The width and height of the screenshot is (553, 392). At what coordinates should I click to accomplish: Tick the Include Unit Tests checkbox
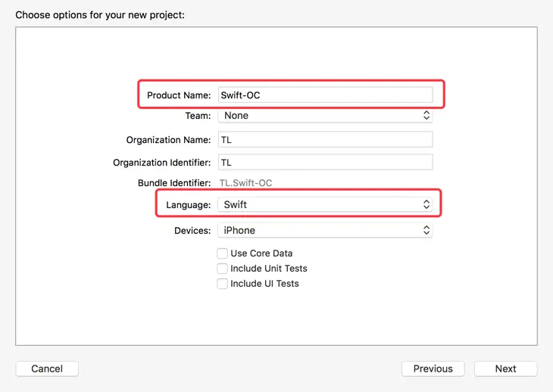[223, 269]
